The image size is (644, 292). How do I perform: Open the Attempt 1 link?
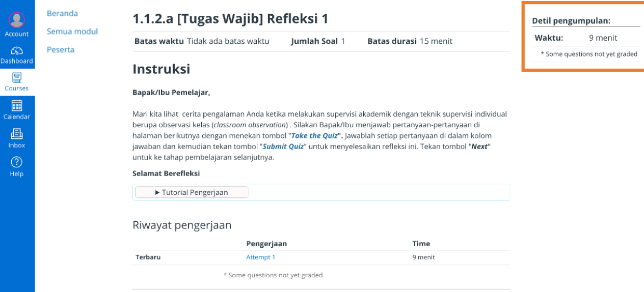[260, 257]
